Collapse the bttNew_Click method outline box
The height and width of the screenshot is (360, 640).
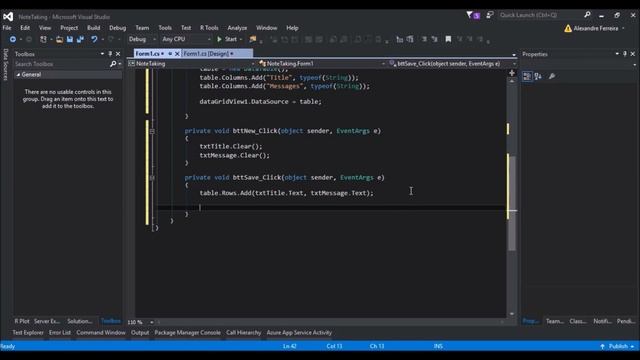point(152,131)
